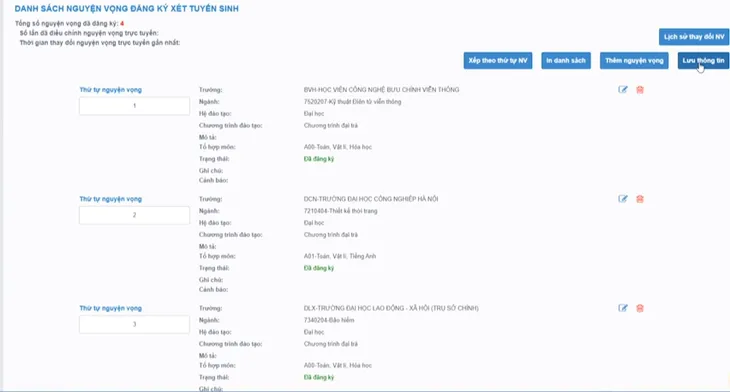Viewport: 730px width, 392px height.
Task: Click the Đã đăng ký status of wish 3
Action: pos(318,378)
